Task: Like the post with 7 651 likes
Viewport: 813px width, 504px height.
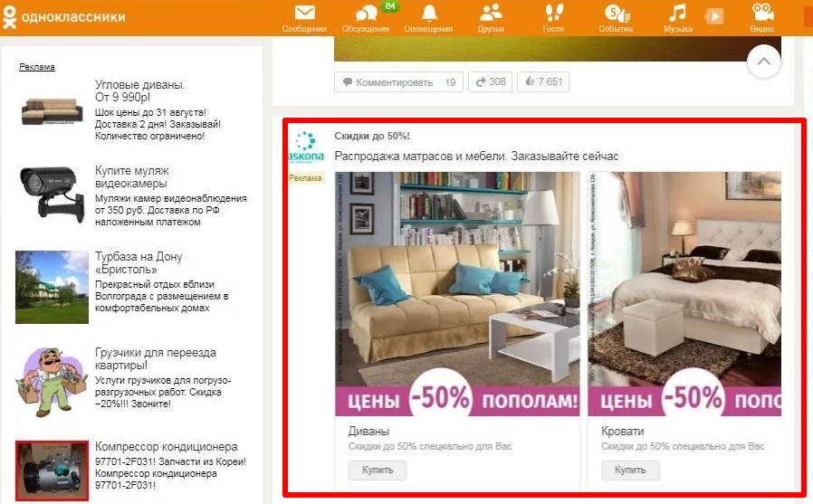Action: tap(544, 82)
